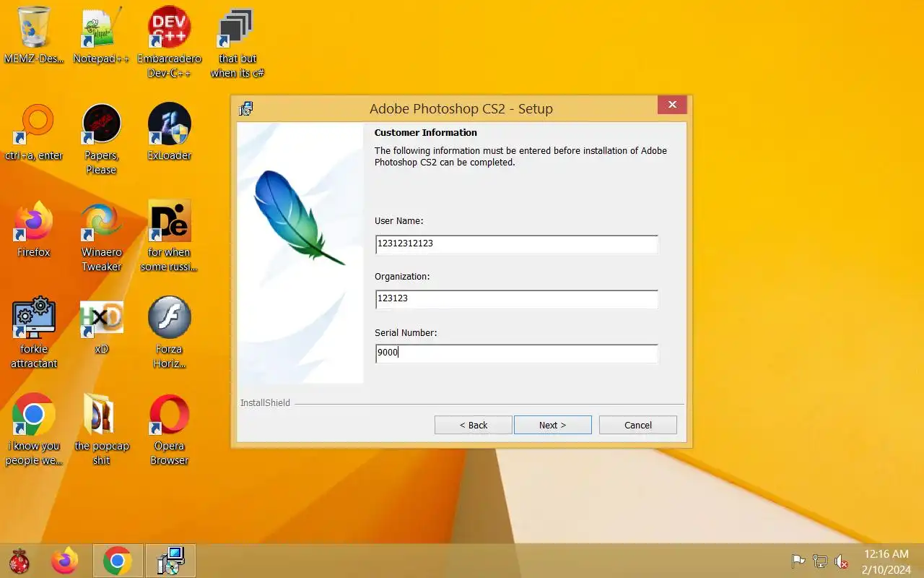Click the 'Adobe Photoshop CS2 - Setup' title text
Screen dimensions: 924x578
461,109
